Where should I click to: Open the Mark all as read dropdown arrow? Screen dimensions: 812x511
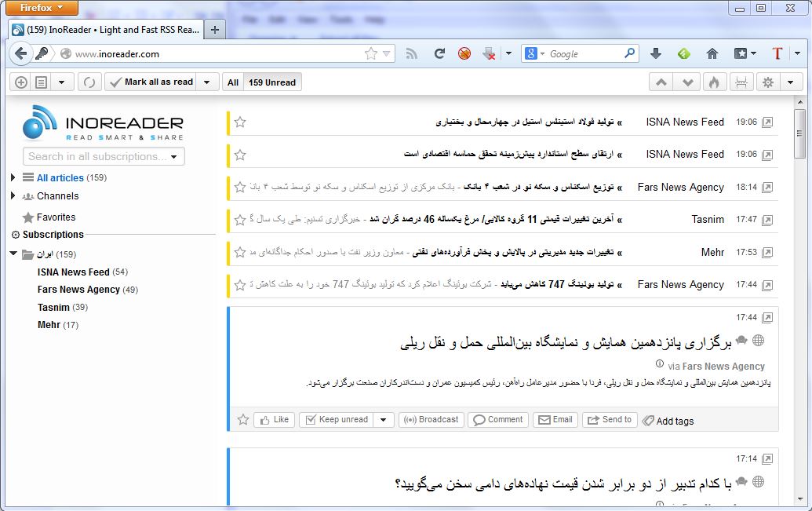(x=207, y=82)
